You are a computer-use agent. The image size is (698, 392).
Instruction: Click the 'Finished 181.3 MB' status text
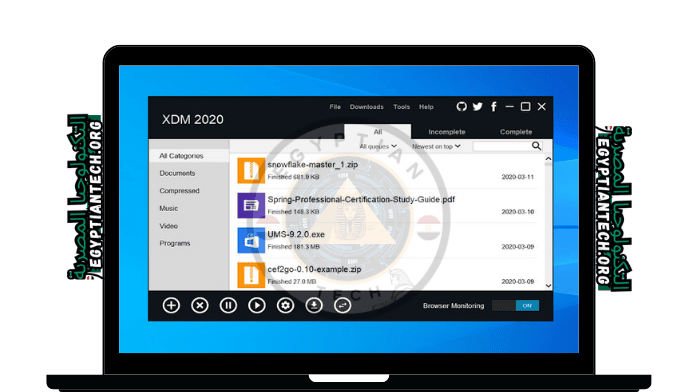tap(293, 247)
